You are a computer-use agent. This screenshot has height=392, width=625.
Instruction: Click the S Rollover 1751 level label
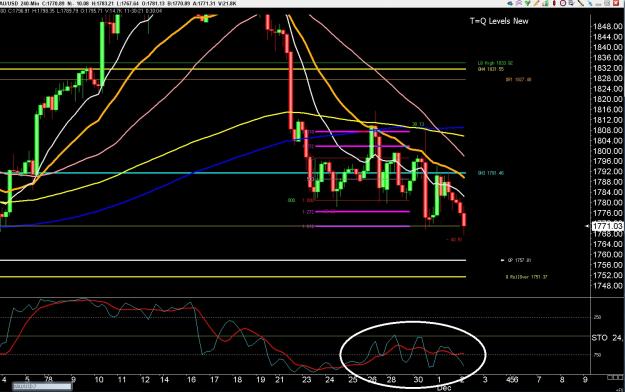click(527, 277)
